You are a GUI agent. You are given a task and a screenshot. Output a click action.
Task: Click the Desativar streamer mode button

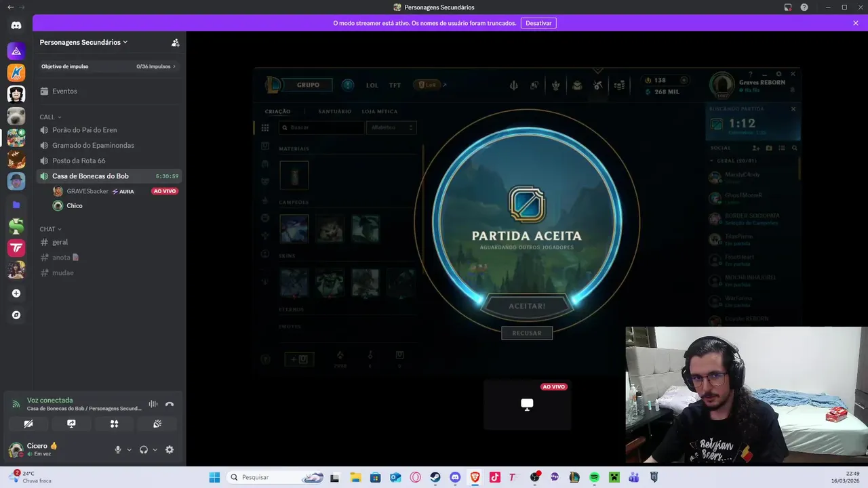(538, 23)
